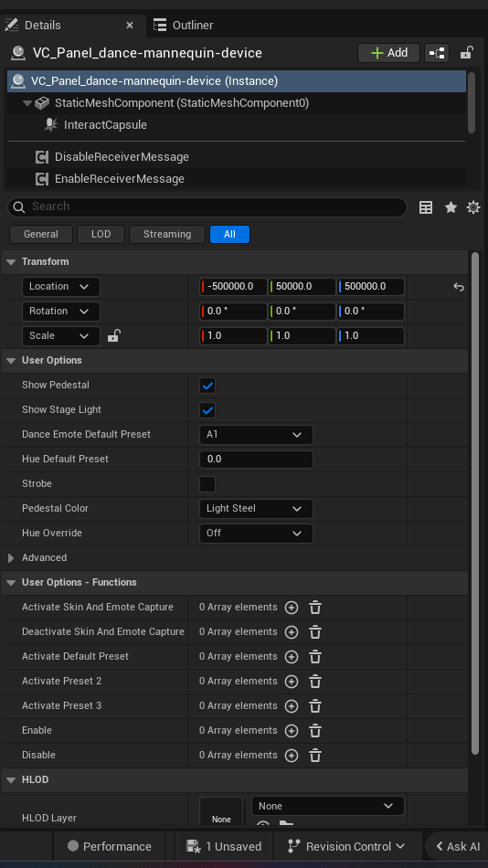Open the Blueprint/hierarchy icon next to Add
Viewport: 488px width, 868px height.
(x=437, y=53)
